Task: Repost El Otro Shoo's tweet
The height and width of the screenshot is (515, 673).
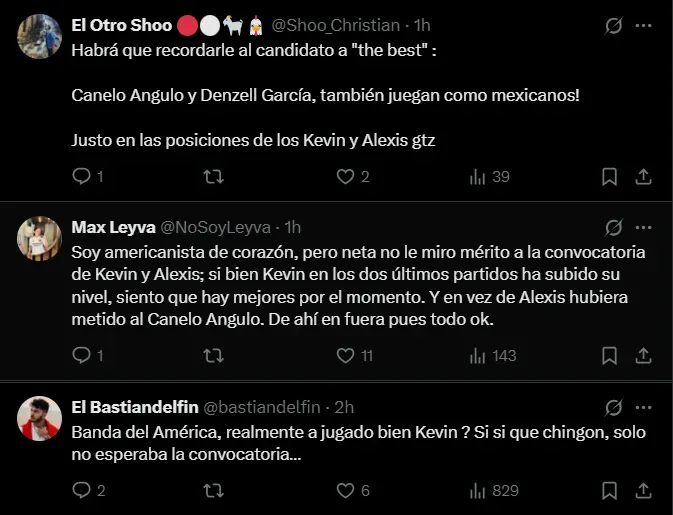Action: 213,177
